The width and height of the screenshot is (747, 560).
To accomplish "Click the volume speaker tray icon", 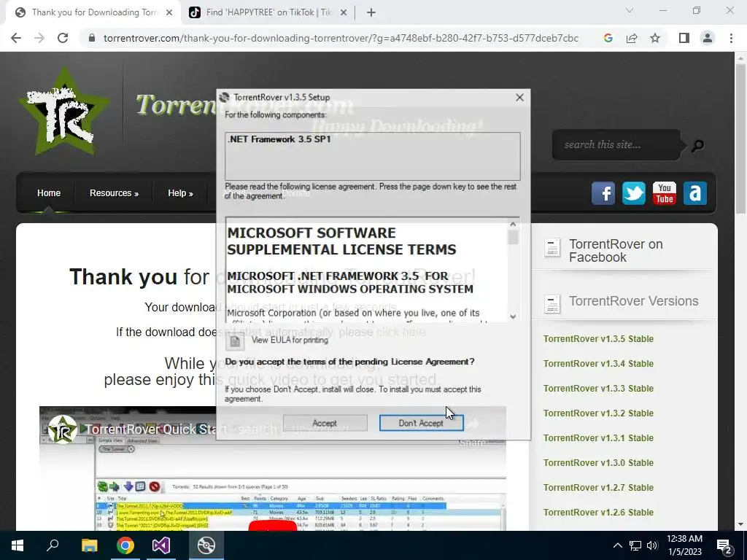I will 652,545.
